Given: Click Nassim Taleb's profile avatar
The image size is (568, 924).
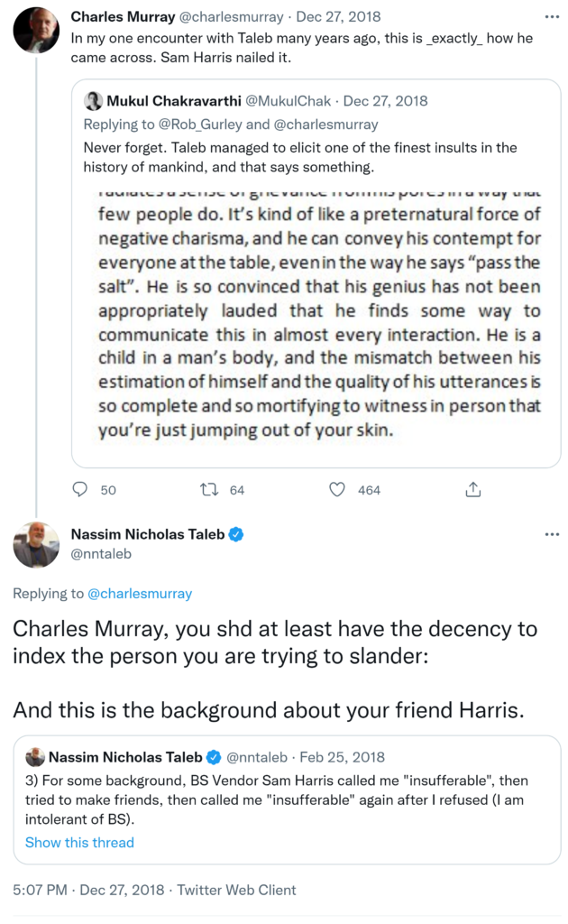Looking at the screenshot, I should (36, 544).
